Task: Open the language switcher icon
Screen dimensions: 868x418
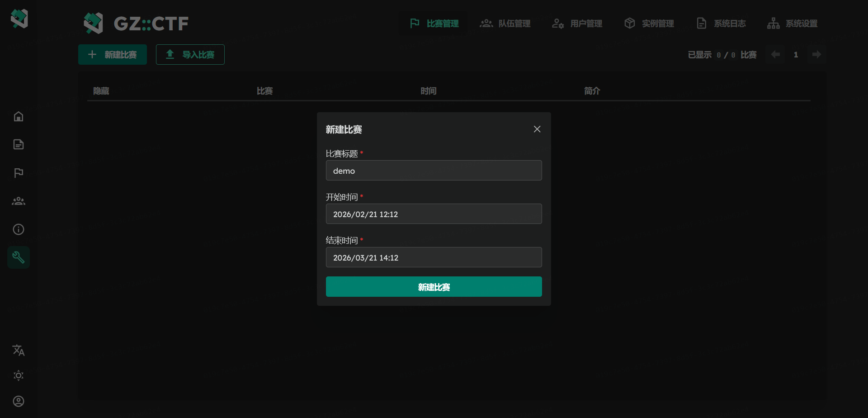Action: [x=19, y=350]
